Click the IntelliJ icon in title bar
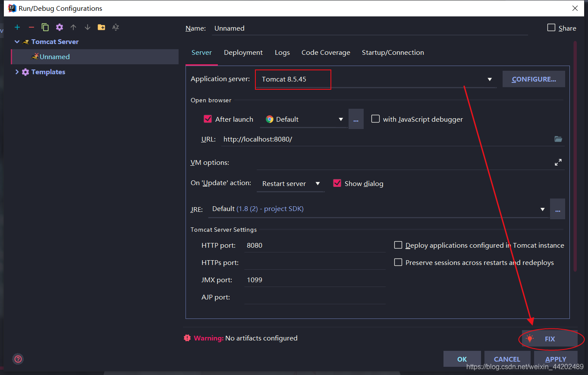This screenshot has width=588, height=375. tap(12, 8)
